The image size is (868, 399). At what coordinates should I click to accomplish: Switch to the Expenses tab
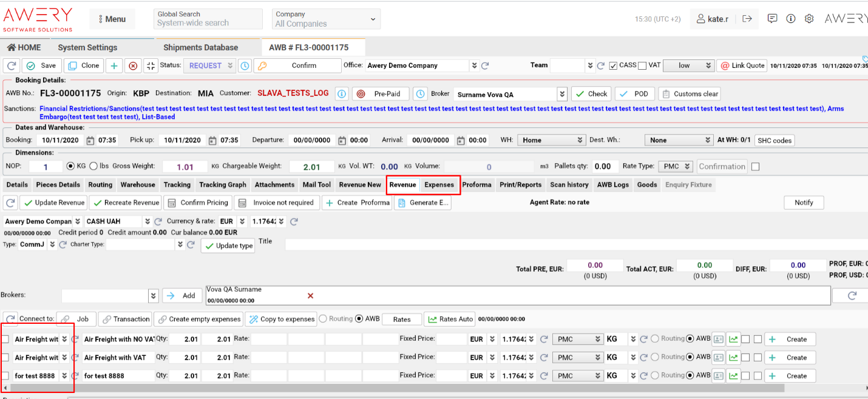coord(439,185)
